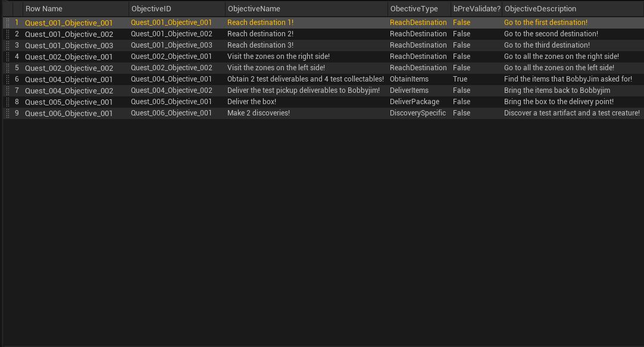Viewport: 644px width, 347px height.
Task: Click the ObectiveType column header
Action: [x=414, y=9]
